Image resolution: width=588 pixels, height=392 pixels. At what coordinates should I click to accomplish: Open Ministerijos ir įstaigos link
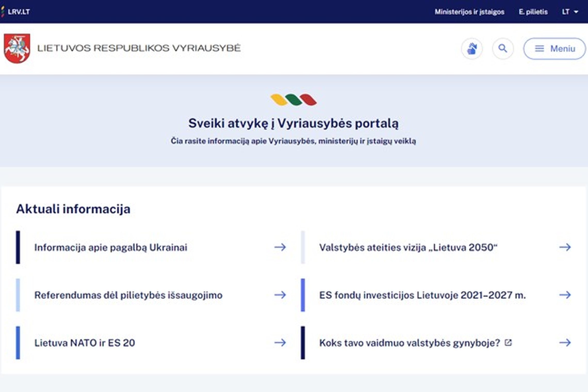click(469, 12)
